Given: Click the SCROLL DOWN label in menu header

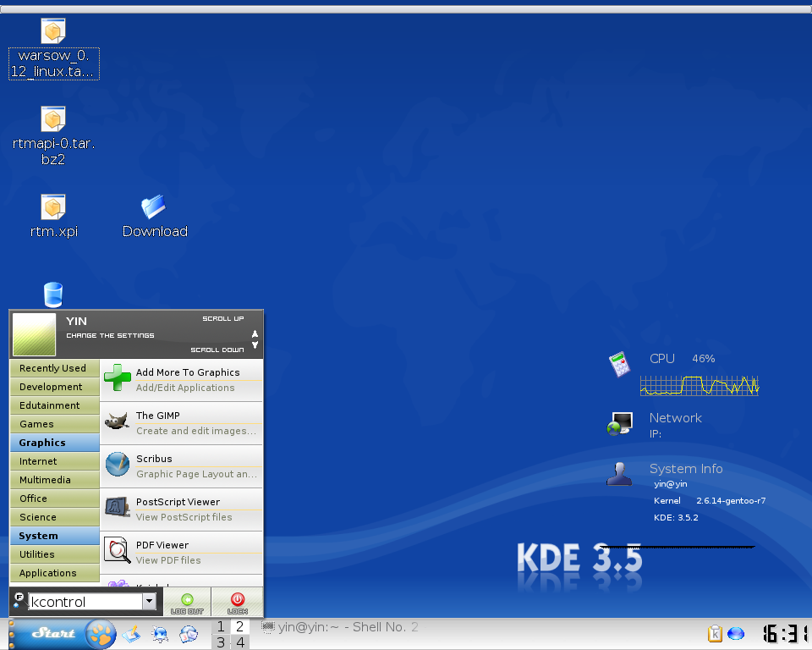Looking at the screenshot, I should tap(217, 350).
